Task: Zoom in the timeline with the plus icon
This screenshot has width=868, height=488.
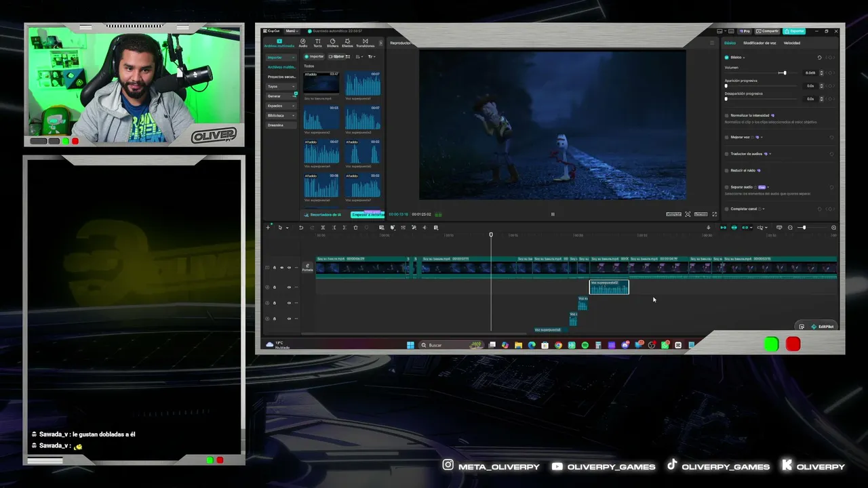Action: click(833, 228)
